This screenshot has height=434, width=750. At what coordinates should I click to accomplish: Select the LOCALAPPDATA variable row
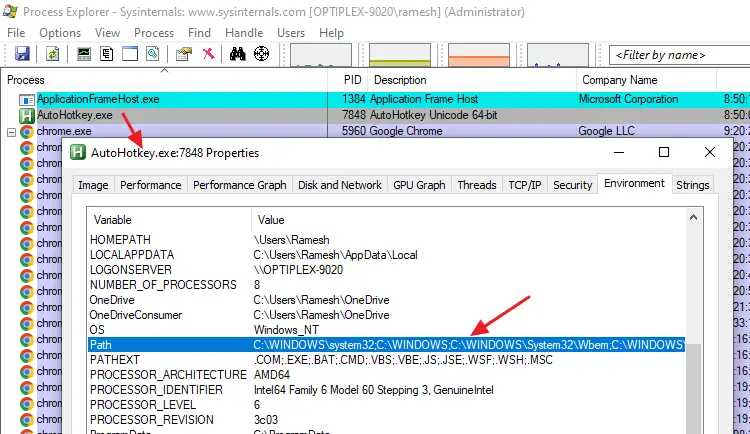point(386,255)
